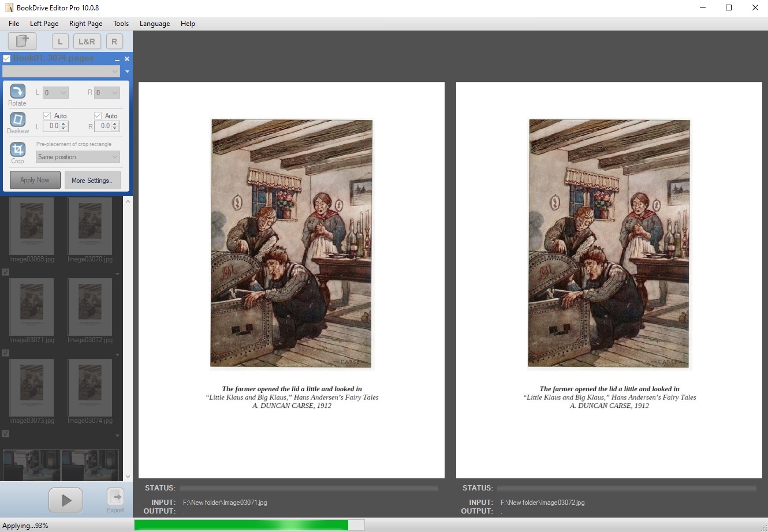Click the thumbnail list scrollbar up arrow
This screenshot has height=532, width=768.
point(128,201)
